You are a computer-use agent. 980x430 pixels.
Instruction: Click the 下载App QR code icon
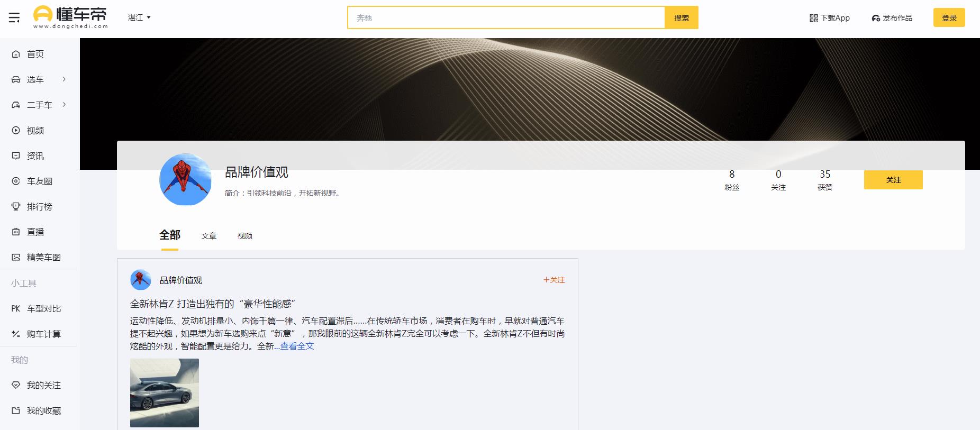click(814, 18)
